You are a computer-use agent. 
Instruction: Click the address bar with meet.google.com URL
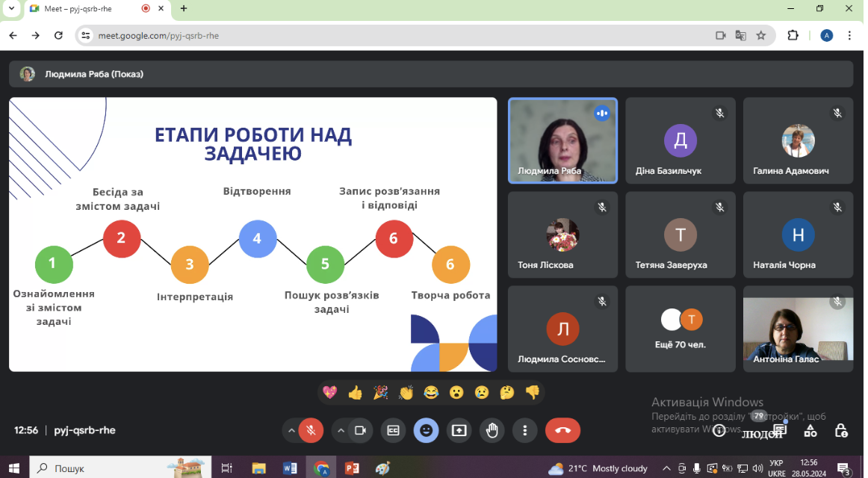[399, 35]
